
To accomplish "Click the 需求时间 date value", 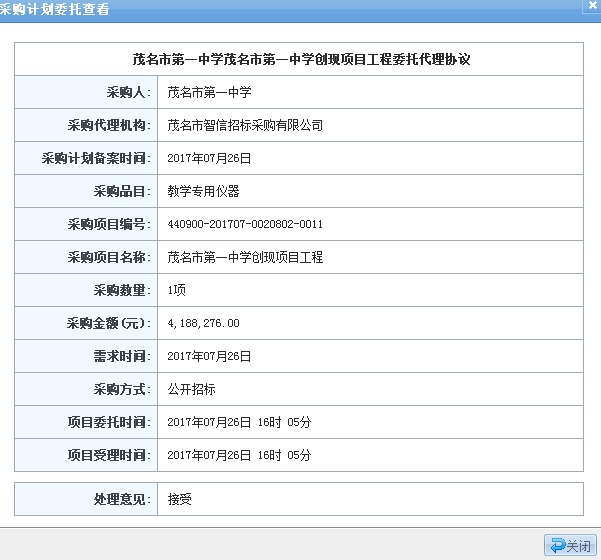I will pos(209,356).
